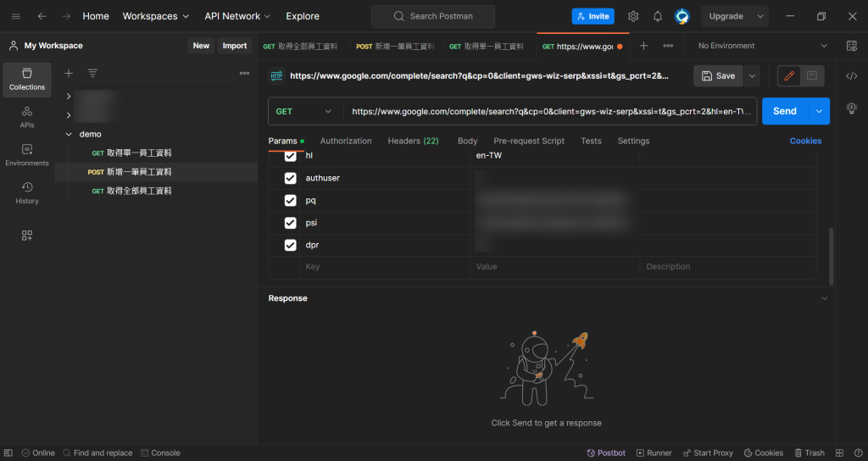
Task: Switch to the Body tab
Action: 467,142
